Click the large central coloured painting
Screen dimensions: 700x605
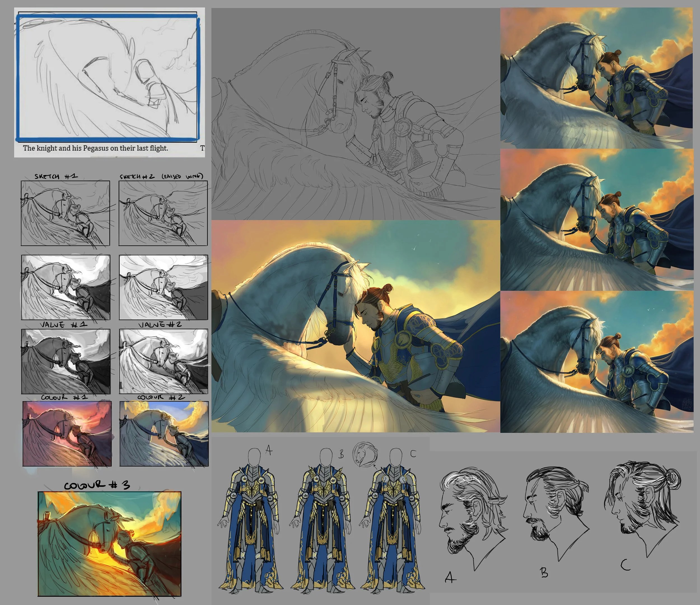tap(355, 326)
